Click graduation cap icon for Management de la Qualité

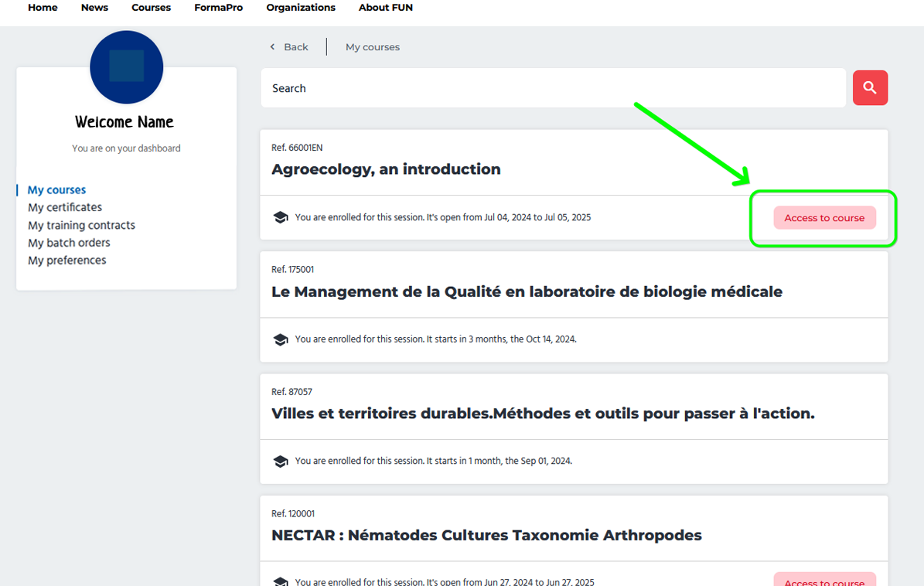click(x=281, y=339)
